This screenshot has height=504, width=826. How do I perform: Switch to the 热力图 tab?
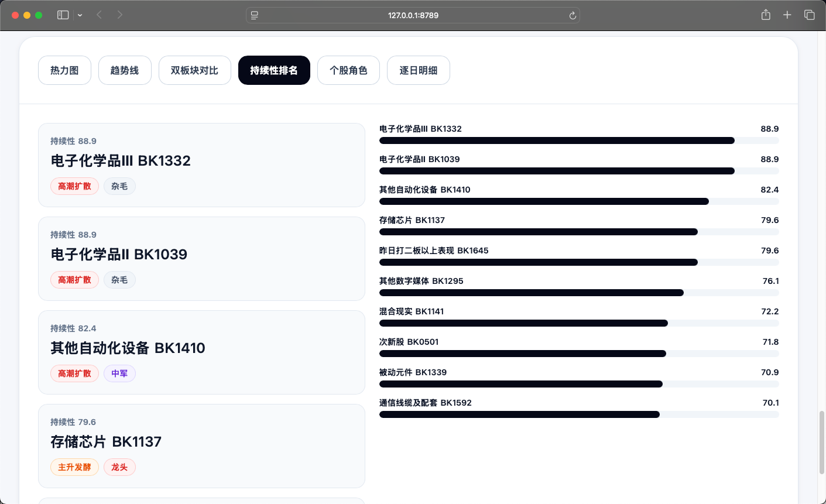click(64, 70)
